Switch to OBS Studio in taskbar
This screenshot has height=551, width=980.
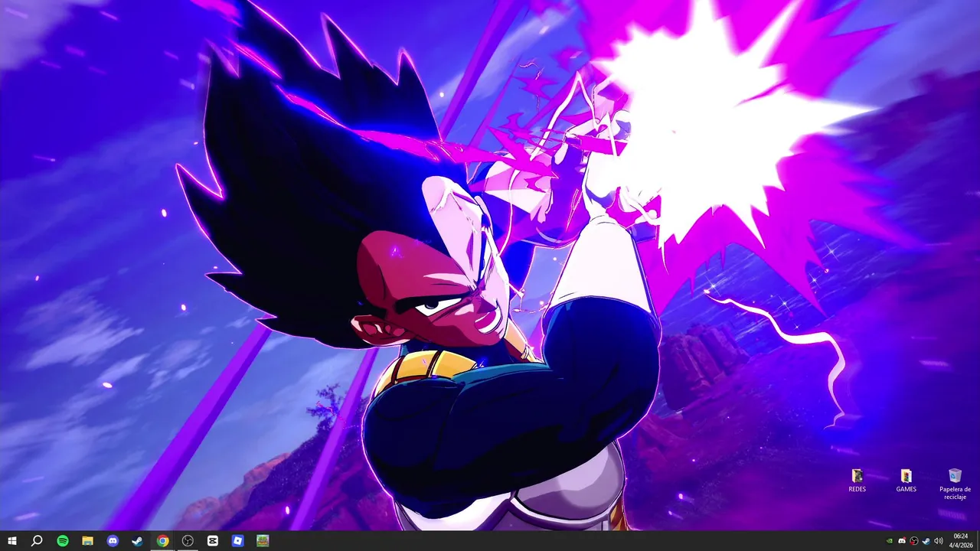[x=188, y=540]
